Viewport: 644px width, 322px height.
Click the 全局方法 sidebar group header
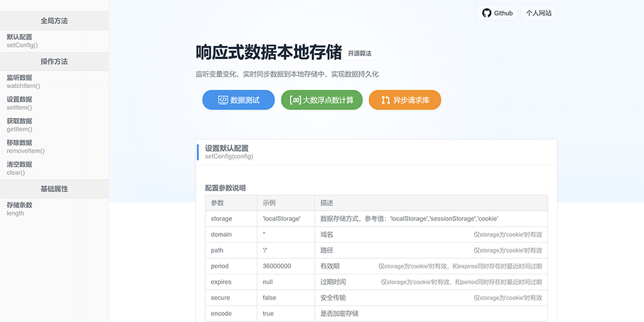(x=54, y=21)
